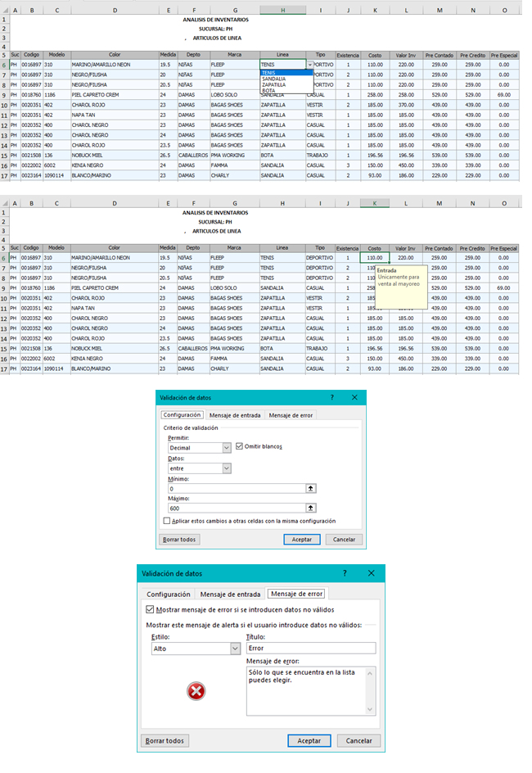The width and height of the screenshot is (532, 773).
Task: Select highlighted column H header in dropdown spreadsheet
Action: (x=282, y=10)
